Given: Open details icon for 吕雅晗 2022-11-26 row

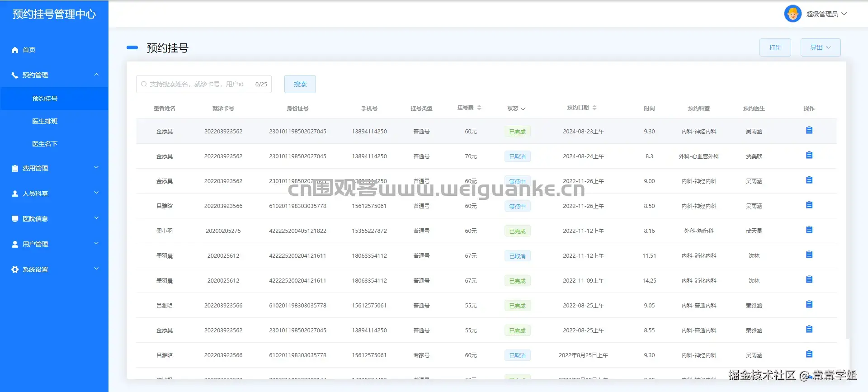Looking at the screenshot, I should pos(809,205).
